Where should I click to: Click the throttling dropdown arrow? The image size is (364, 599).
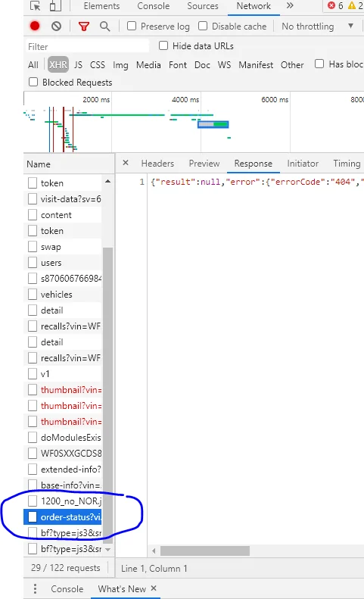350,26
